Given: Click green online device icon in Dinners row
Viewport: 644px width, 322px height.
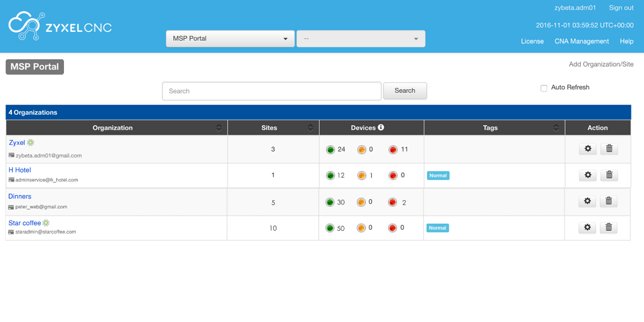Looking at the screenshot, I should pyautogui.click(x=330, y=202).
